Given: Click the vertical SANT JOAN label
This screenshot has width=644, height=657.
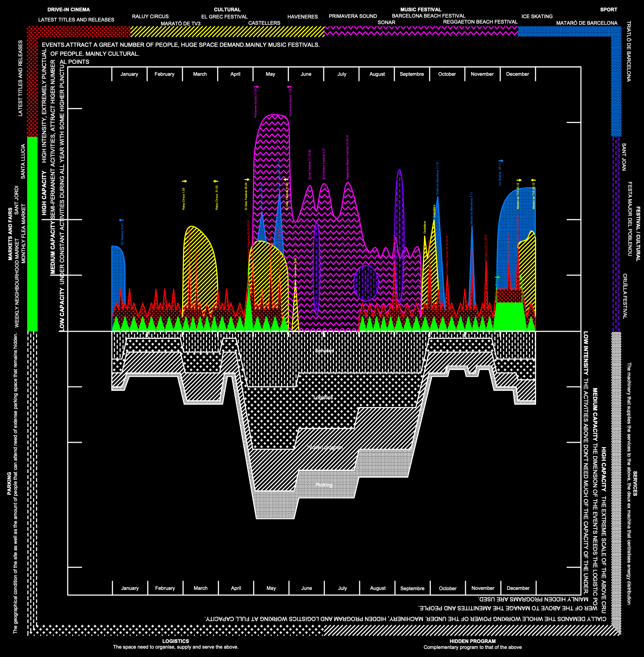Looking at the screenshot, I should (624, 157).
